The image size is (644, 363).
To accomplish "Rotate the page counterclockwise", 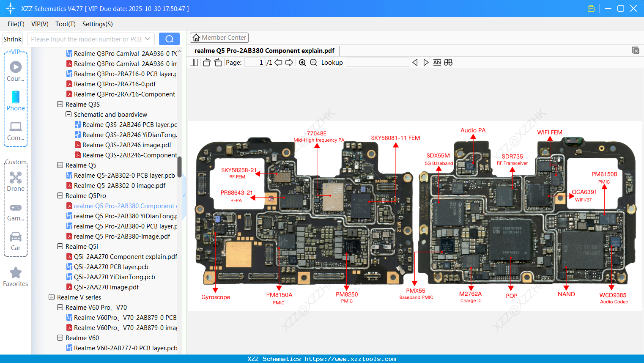I will click(206, 62).
